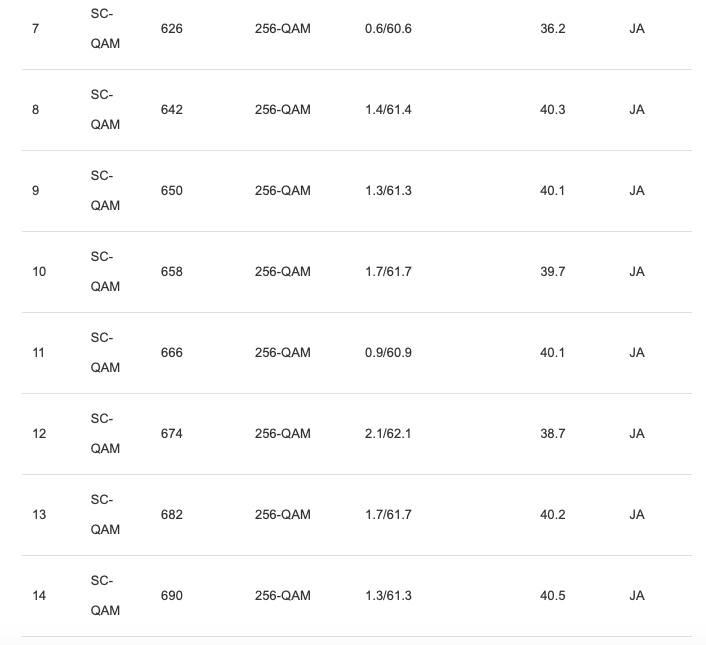Viewport: 706px width, 645px height.
Task: Click channel number 12 cell
Action: point(39,434)
